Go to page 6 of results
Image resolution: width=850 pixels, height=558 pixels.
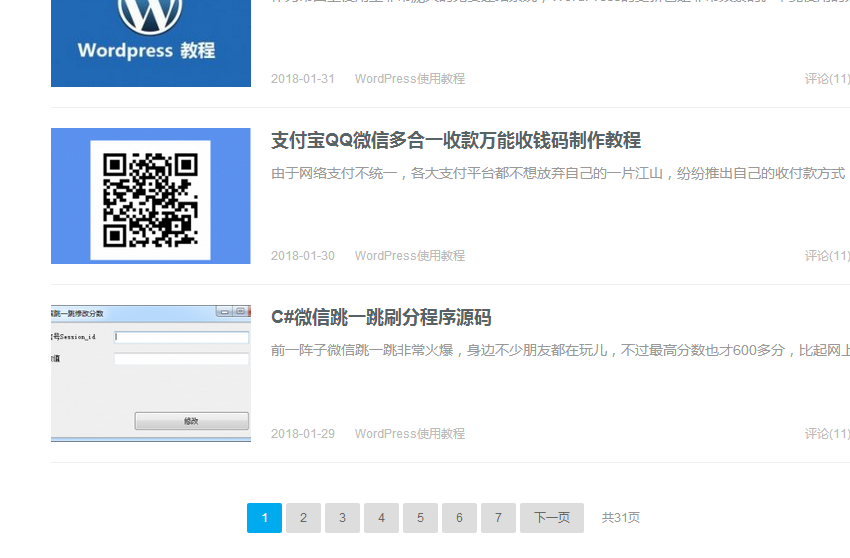point(459,518)
